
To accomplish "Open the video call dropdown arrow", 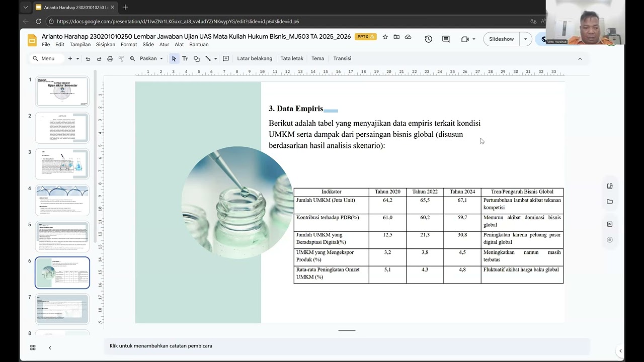I will pyautogui.click(x=474, y=39).
